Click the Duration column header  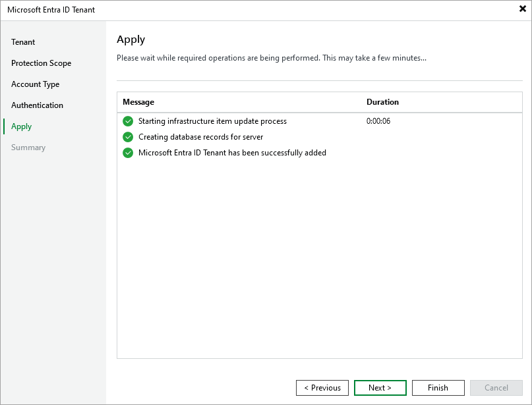point(382,102)
